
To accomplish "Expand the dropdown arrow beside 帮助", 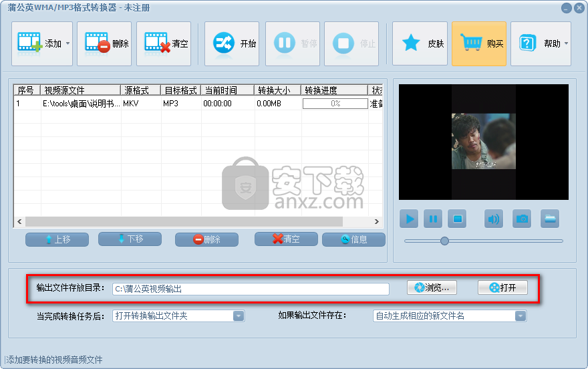I will point(566,43).
